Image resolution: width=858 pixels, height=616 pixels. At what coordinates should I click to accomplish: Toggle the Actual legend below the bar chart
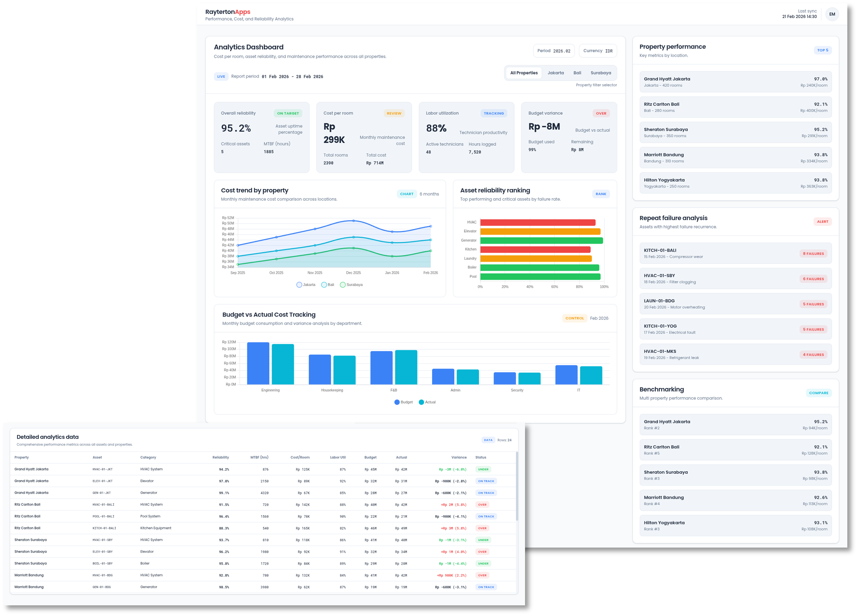point(427,402)
